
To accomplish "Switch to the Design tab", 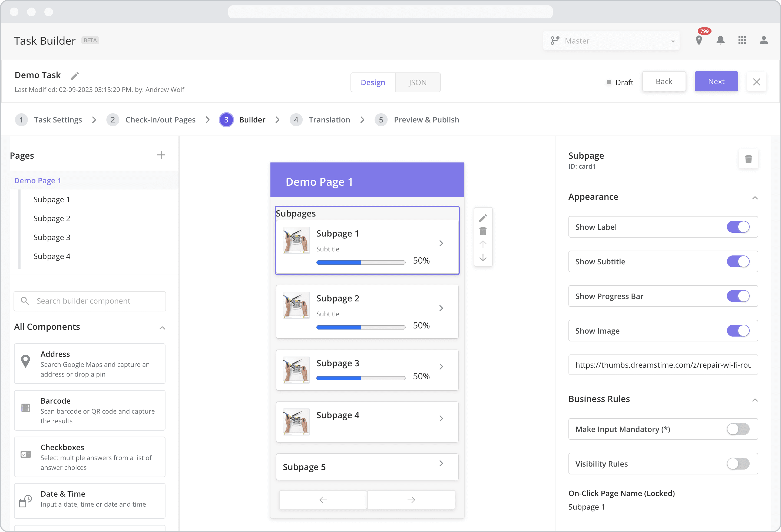I will tap(373, 82).
